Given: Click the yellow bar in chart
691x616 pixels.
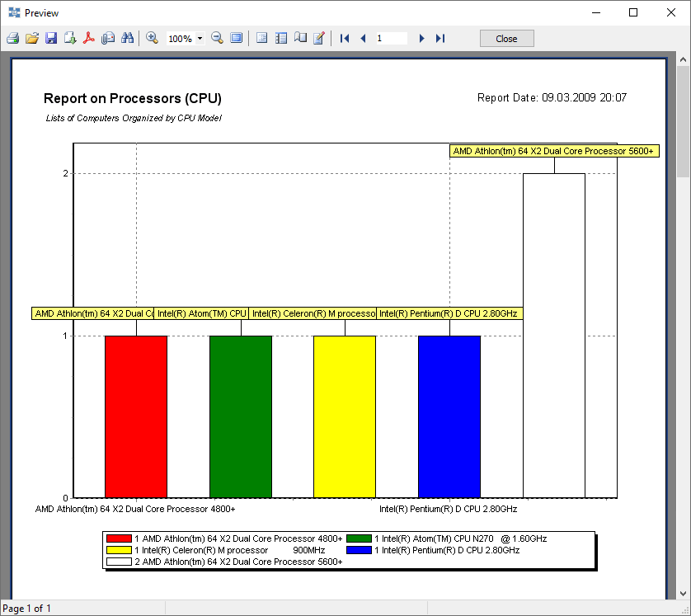Looking at the screenshot, I should (345, 416).
